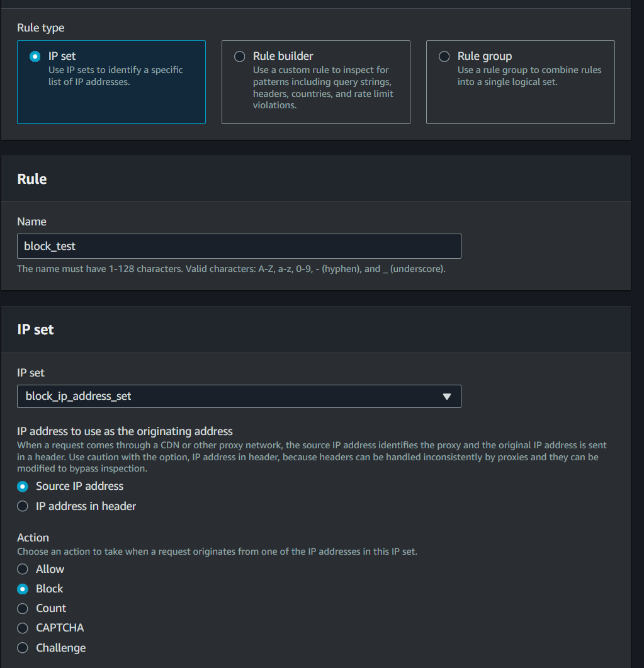Screen dimensions: 644x668
Task: Select the CAPTCHA action
Action: [22, 627]
